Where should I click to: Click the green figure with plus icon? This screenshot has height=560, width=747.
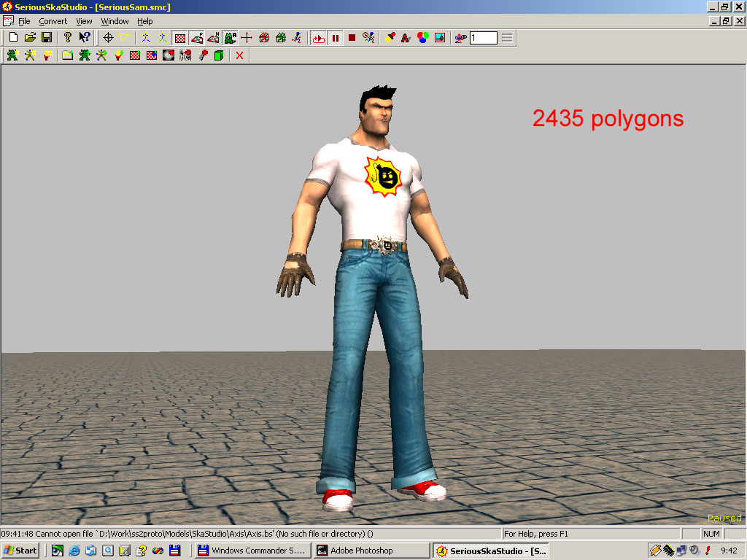click(x=85, y=55)
